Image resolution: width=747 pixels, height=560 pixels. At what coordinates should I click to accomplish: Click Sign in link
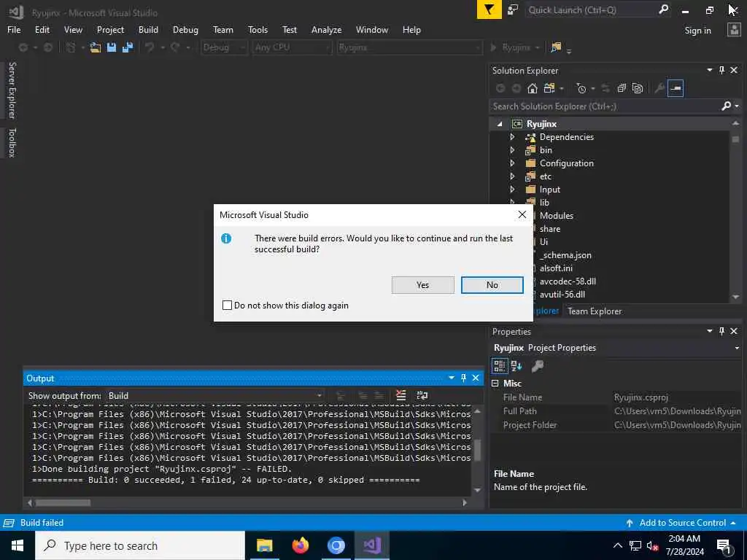(697, 31)
